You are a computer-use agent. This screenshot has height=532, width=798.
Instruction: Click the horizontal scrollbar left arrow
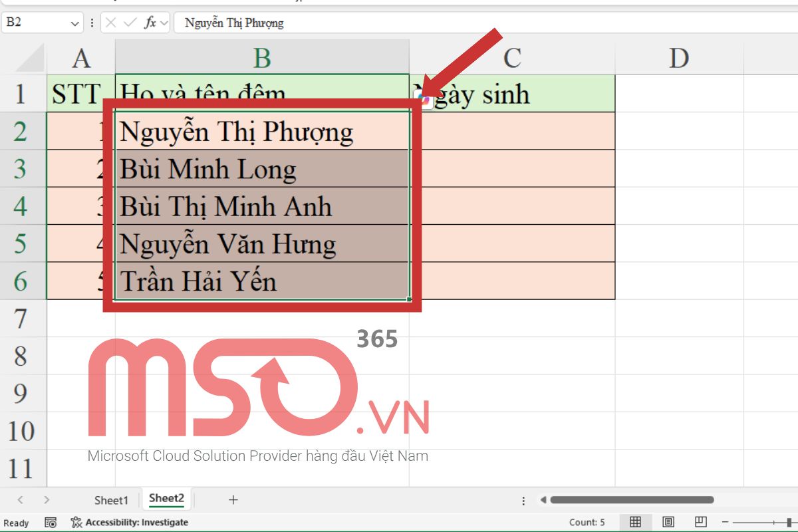[543, 500]
